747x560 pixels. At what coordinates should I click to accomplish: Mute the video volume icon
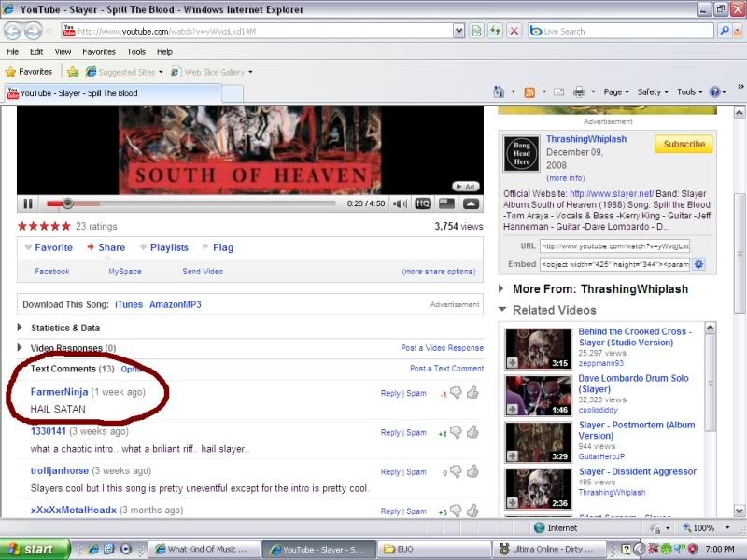[400, 203]
